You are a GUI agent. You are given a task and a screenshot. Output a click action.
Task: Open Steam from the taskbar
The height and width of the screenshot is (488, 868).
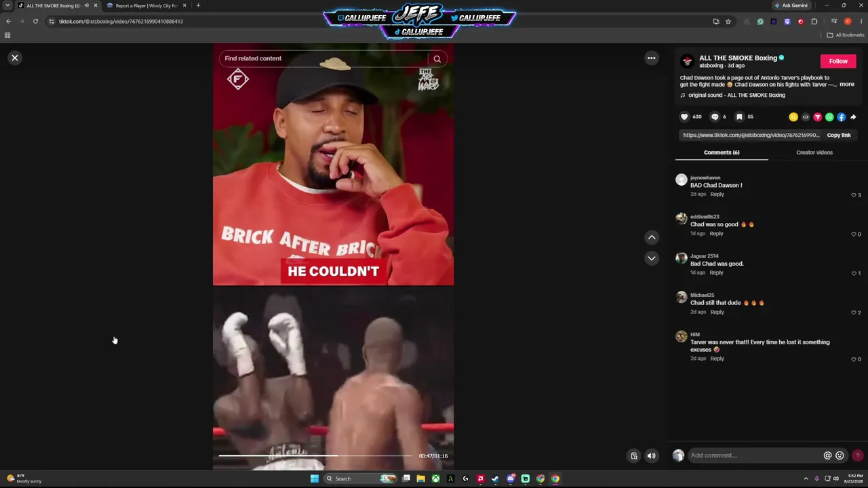(x=495, y=479)
